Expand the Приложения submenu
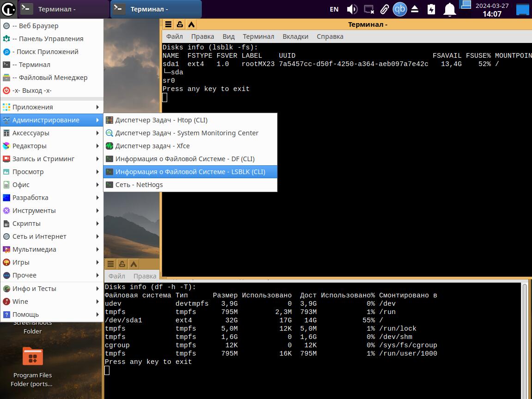Screen dimensions: 532x399 pyautogui.click(x=52, y=107)
